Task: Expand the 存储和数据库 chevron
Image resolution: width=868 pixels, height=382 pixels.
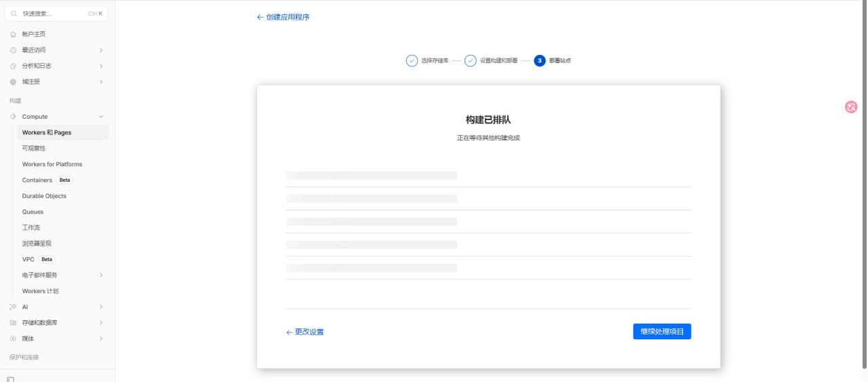Action: click(101, 323)
